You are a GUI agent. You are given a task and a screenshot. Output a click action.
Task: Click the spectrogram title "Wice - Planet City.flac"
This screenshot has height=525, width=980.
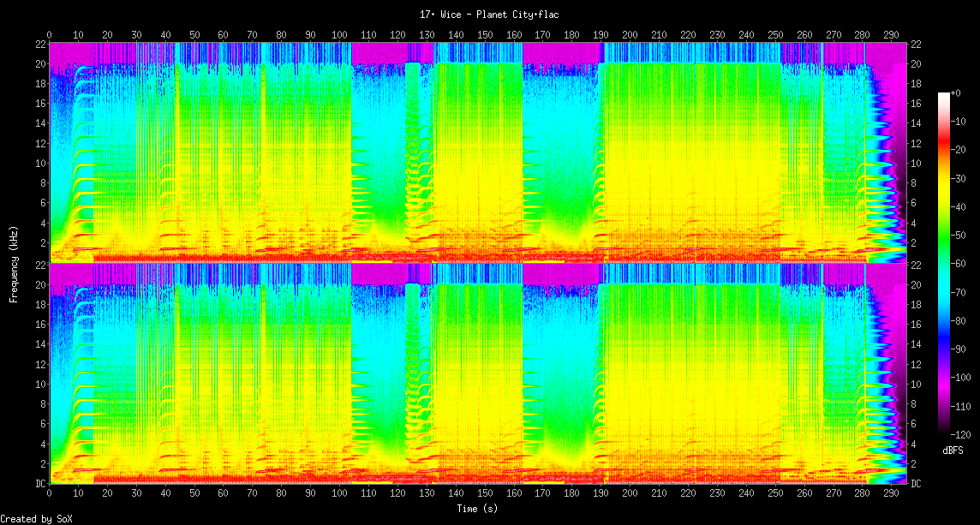coord(489,15)
